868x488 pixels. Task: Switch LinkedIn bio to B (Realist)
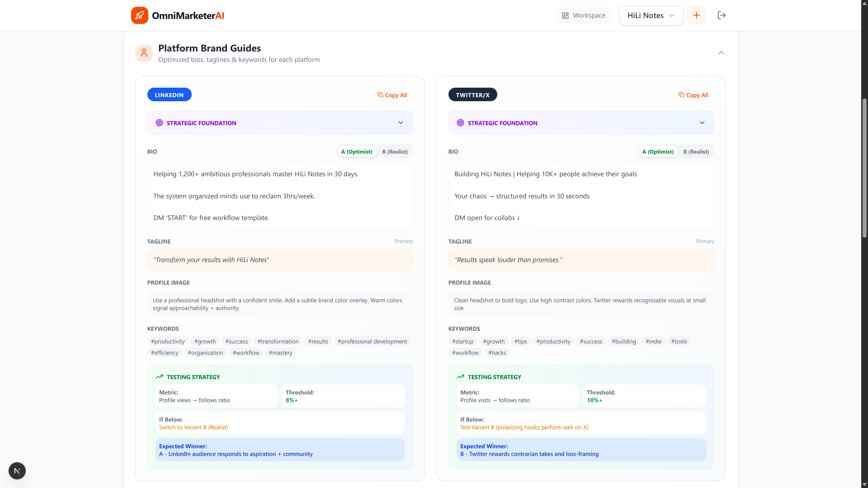click(395, 152)
